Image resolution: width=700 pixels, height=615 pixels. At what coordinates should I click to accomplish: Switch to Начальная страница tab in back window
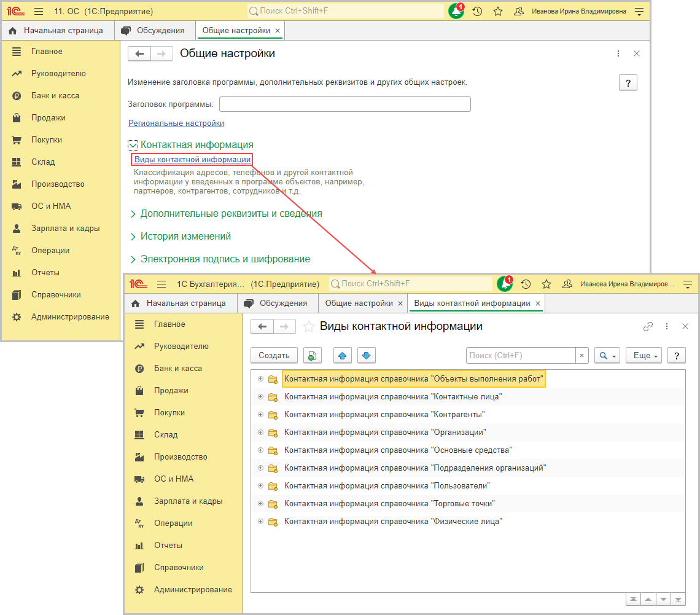pyautogui.click(x=57, y=30)
